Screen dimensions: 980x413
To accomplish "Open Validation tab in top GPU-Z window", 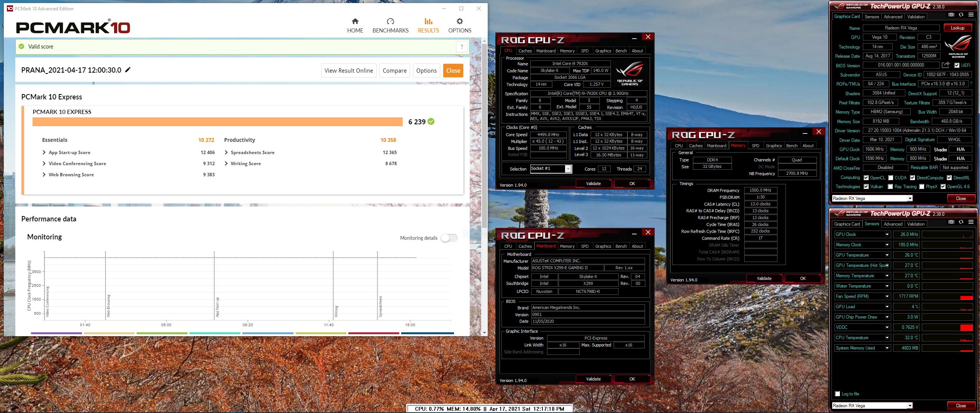I will coord(916,17).
